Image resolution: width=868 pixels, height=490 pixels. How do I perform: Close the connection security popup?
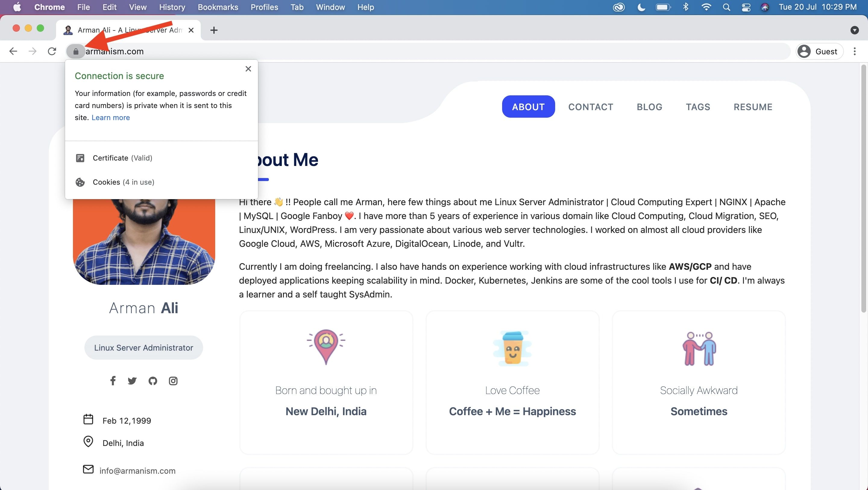pyautogui.click(x=249, y=68)
